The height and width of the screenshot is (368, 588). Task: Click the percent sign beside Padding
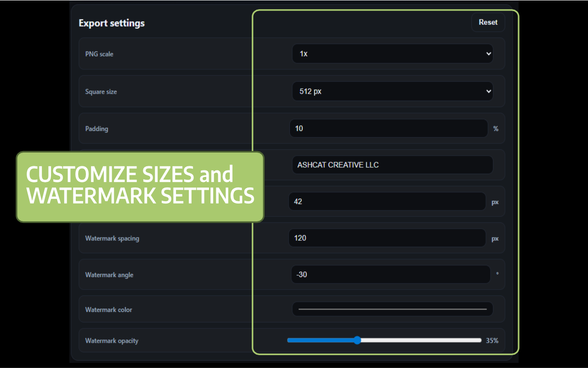click(496, 129)
